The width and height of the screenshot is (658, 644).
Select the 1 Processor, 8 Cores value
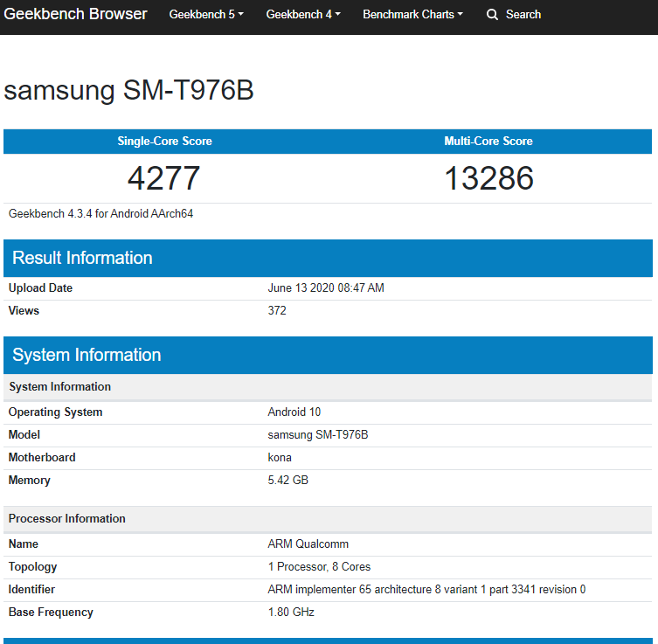[x=319, y=567]
